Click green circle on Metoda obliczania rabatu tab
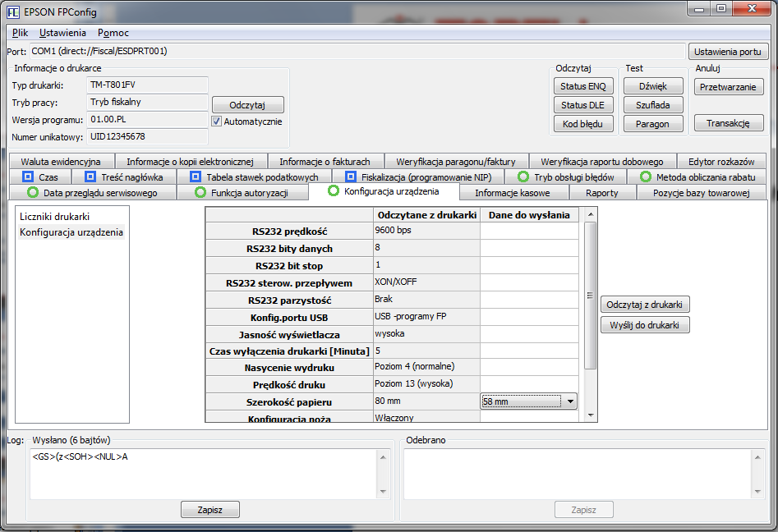This screenshot has width=778, height=532. click(645, 177)
